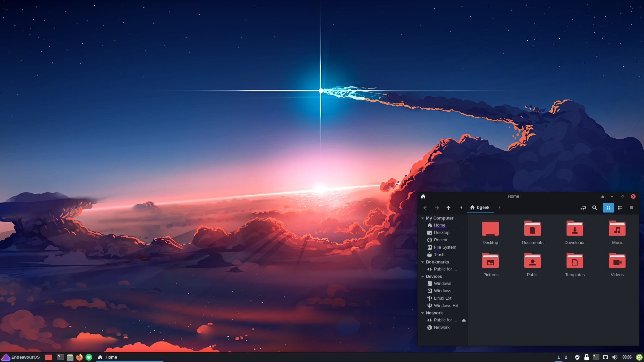Click the search icon in file manager
Screen dimensions: 644x362
click(594, 207)
